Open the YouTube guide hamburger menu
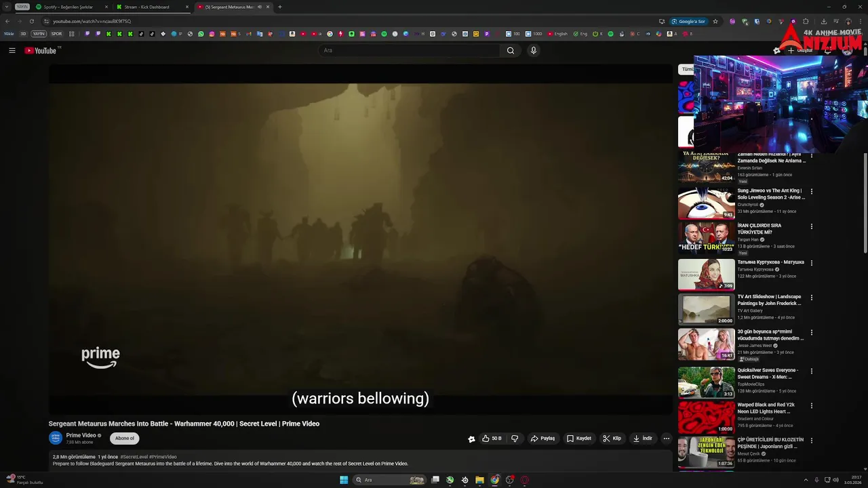 (12, 50)
